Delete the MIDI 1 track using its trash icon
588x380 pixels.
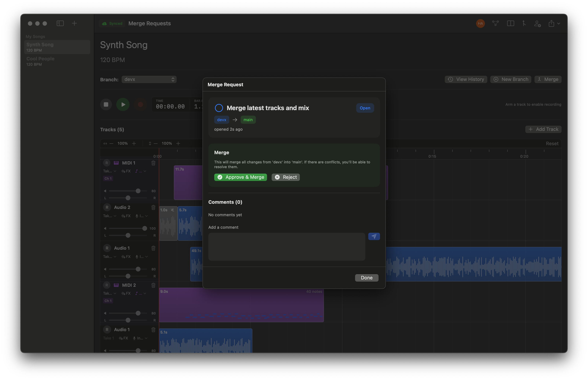point(153,163)
